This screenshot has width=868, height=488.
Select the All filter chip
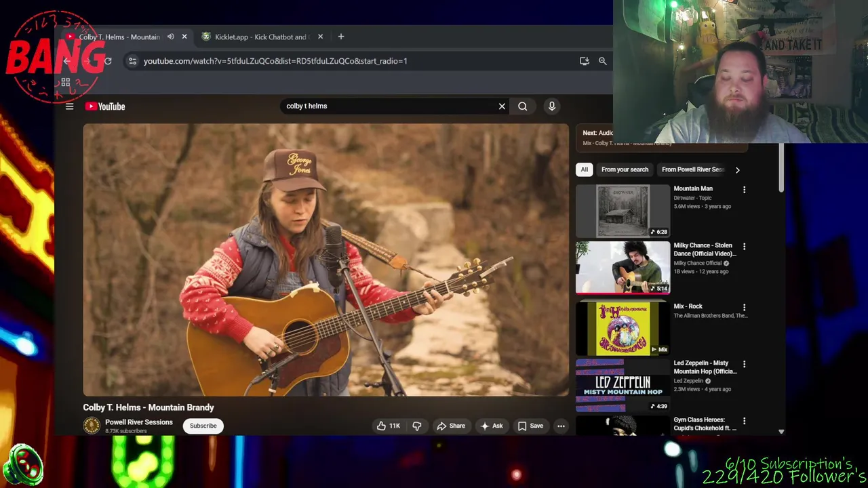[x=584, y=169]
